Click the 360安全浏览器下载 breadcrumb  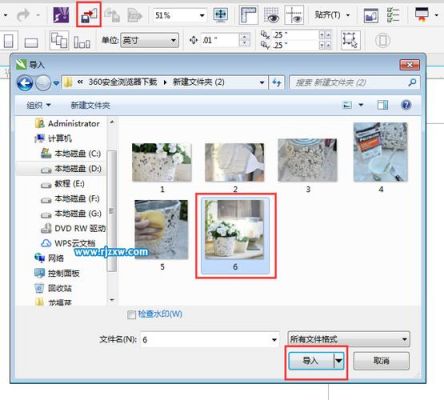click(123, 82)
